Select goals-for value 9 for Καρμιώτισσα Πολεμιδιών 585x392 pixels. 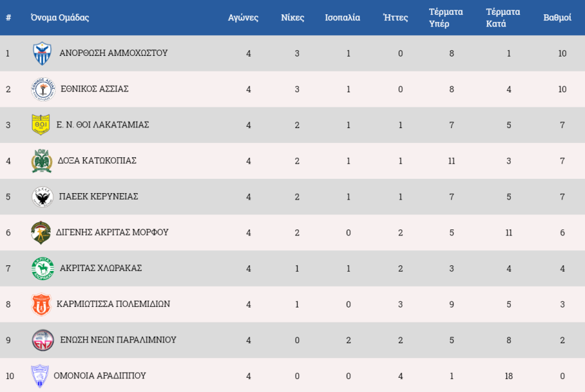[452, 304]
